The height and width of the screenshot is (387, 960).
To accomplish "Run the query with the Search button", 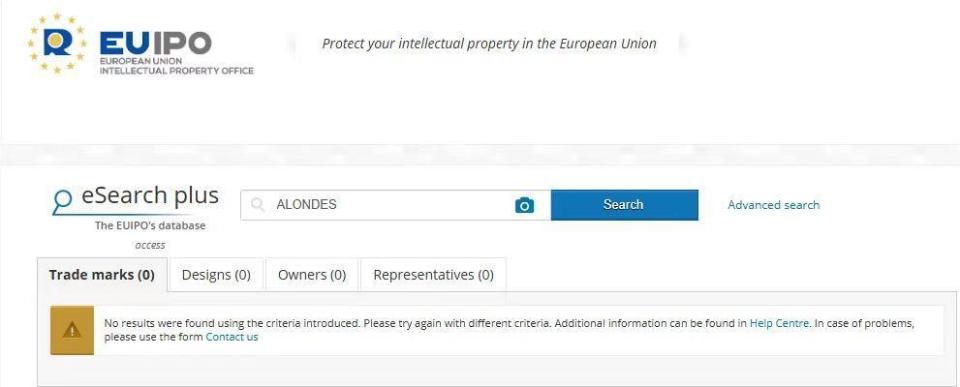I will point(624,205).
